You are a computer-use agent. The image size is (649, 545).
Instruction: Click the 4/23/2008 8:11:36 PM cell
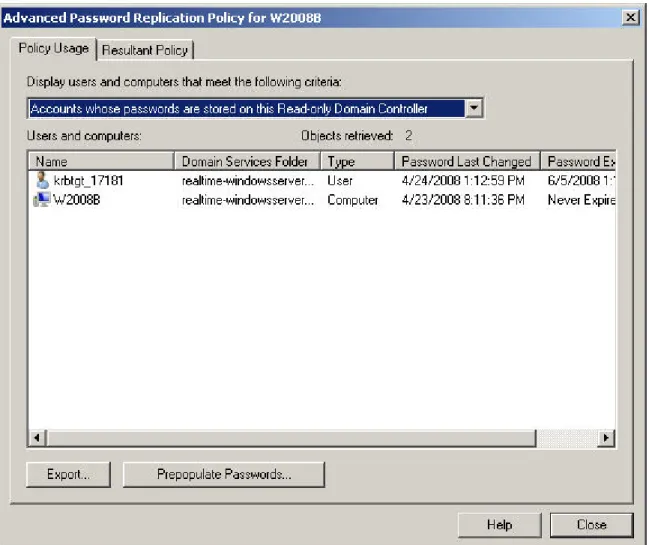tap(463, 200)
